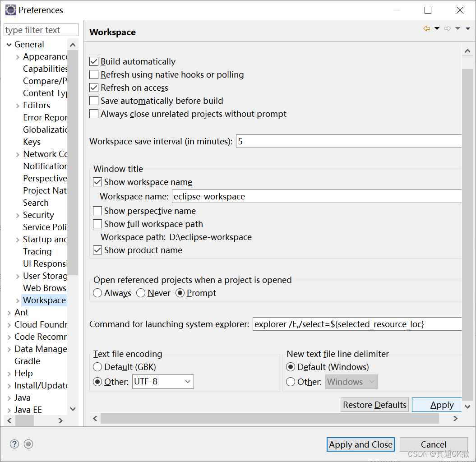The height and width of the screenshot is (462, 476).
Task: Click the tree horizontal scrollbar left arrow
Action: (9, 420)
